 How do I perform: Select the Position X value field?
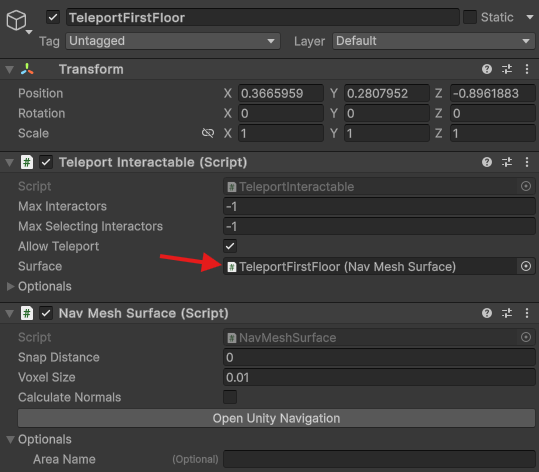281,93
